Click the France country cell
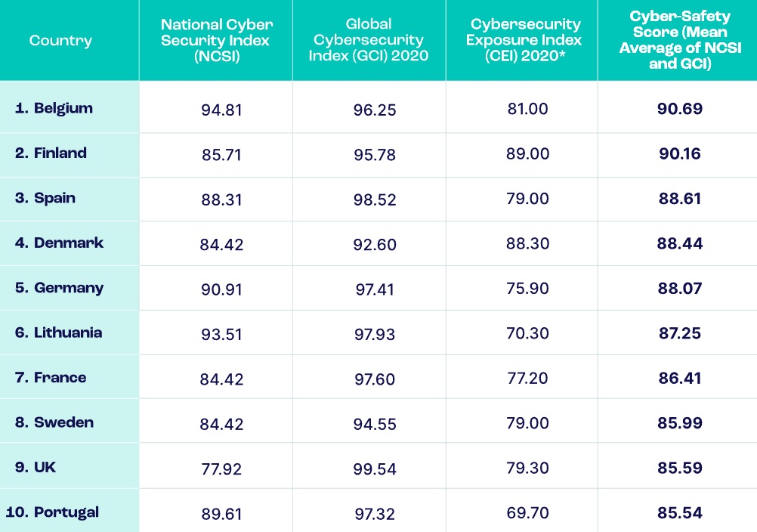Screen dimensions: 757x532 (51, 377)
